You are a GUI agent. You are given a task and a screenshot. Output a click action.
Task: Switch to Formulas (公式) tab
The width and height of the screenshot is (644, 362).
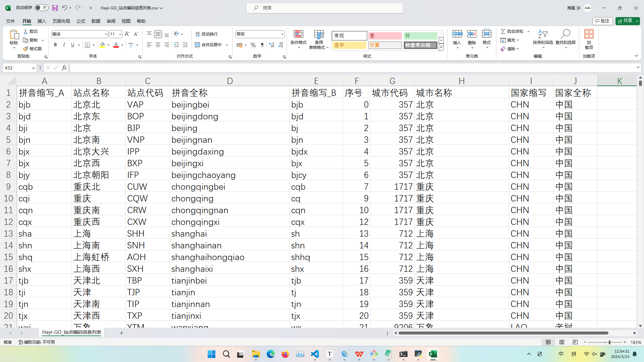[x=81, y=21]
